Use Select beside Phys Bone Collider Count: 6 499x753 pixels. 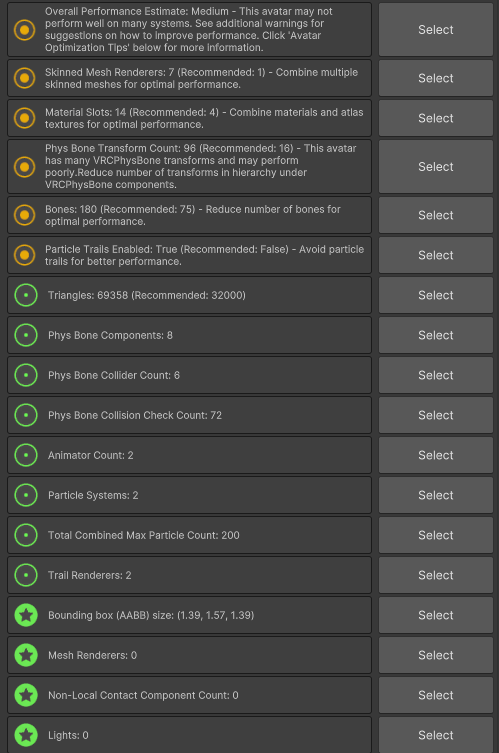[x=436, y=375]
